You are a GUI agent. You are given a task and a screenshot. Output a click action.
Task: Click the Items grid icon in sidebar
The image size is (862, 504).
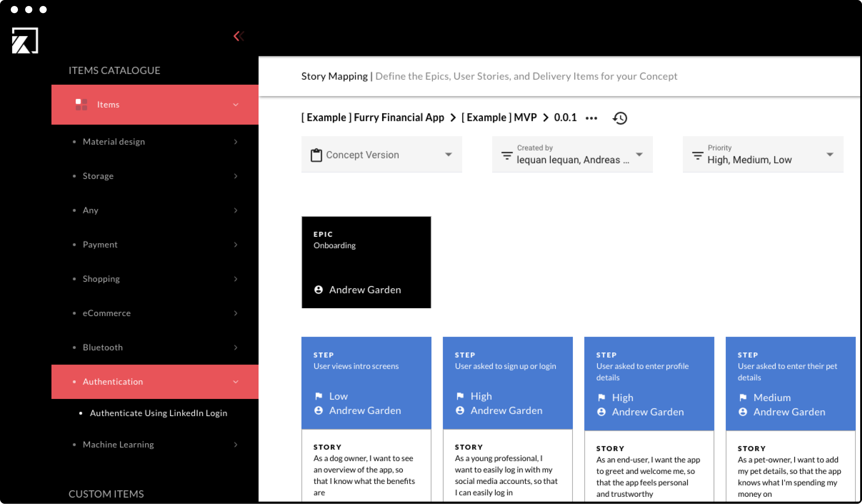click(81, 105)
